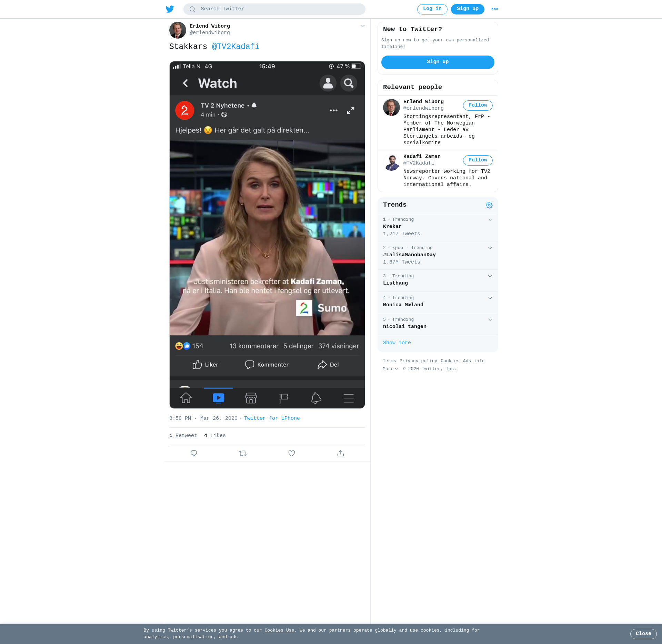
Task: Click Kadafi Zaman avatar in Relevant people
Action: tap(391, 162)
